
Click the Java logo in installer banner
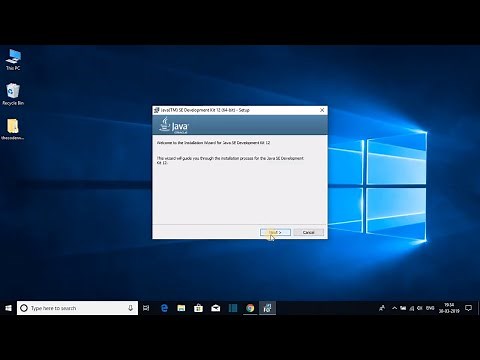174,125
